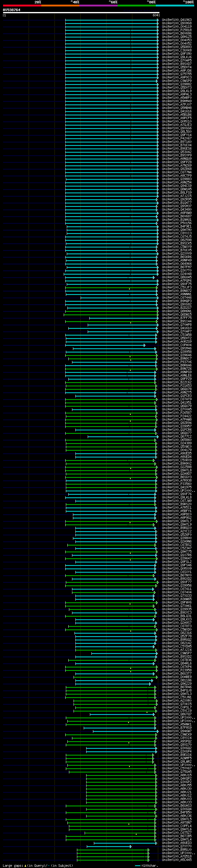
Task: Select the UniRef100_Q7XY70 hit label
Action: point(177,846)
